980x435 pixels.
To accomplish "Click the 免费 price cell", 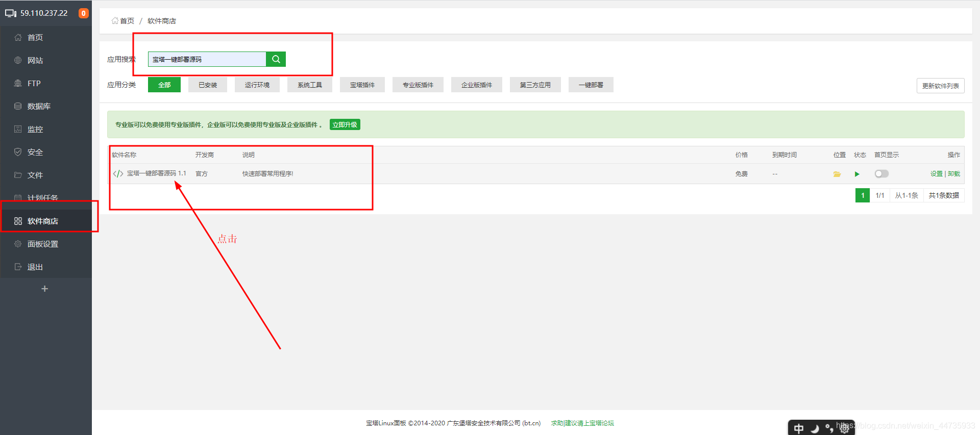I will coord(742,174).
